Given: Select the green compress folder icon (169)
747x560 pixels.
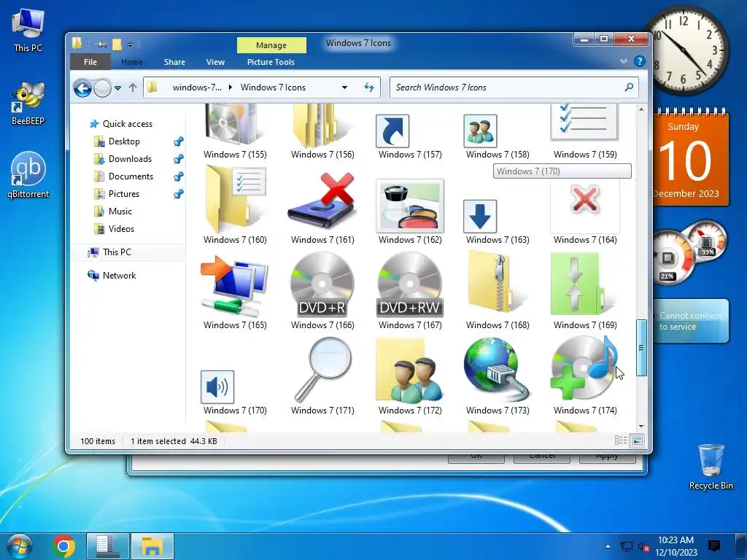Looking at the screenshot, I should 584,285.
